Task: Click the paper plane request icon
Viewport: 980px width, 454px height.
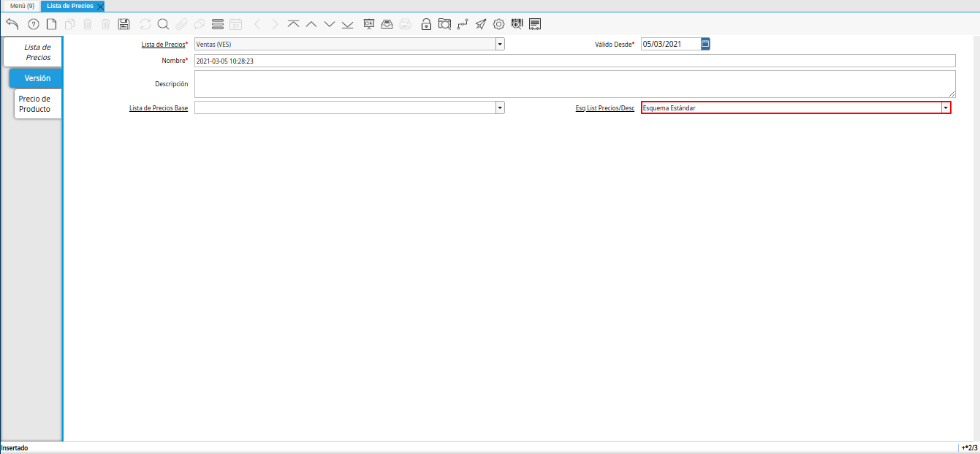Action: (x=481, y=24)
